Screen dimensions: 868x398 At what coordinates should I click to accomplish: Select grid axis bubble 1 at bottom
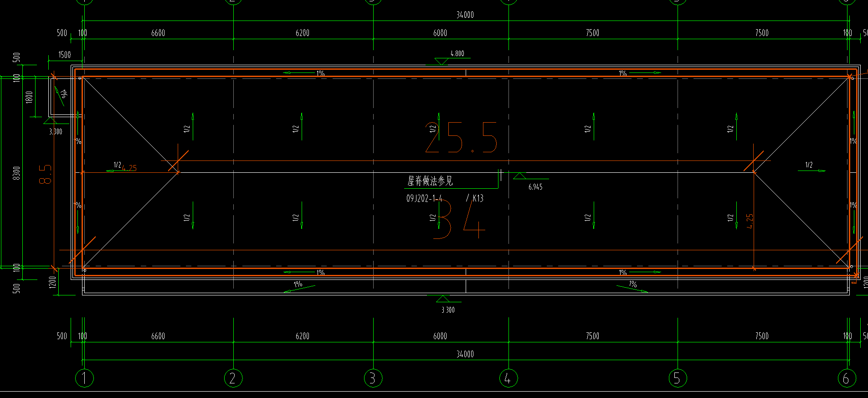coord(84,378)
